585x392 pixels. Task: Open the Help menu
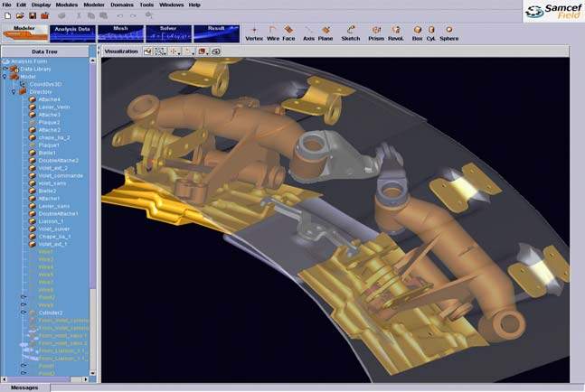click(194, 5)
